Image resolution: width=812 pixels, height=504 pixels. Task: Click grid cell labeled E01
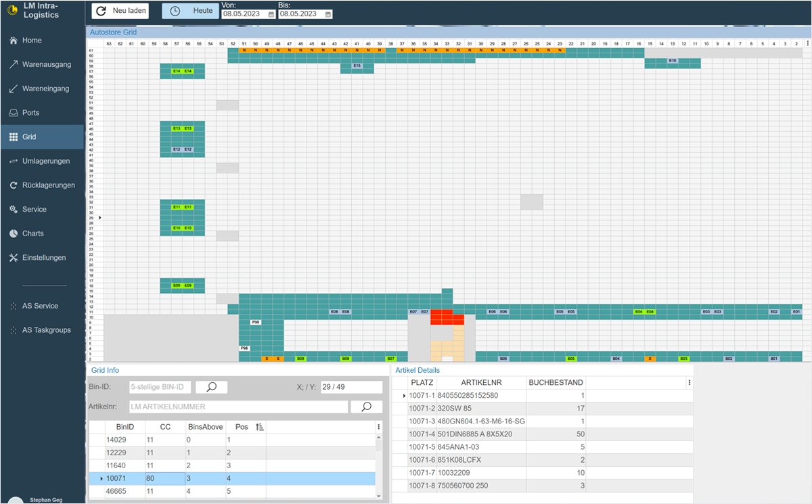tap(796, 311)
